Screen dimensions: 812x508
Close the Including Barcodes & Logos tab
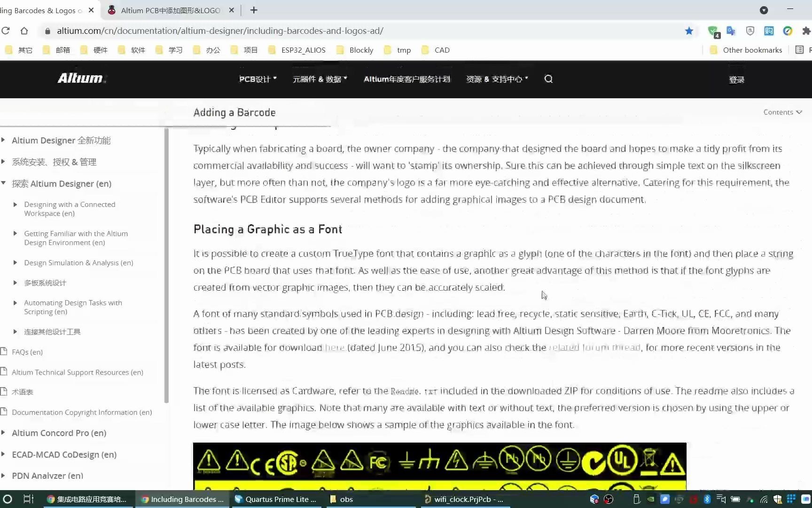pos(91,10)
